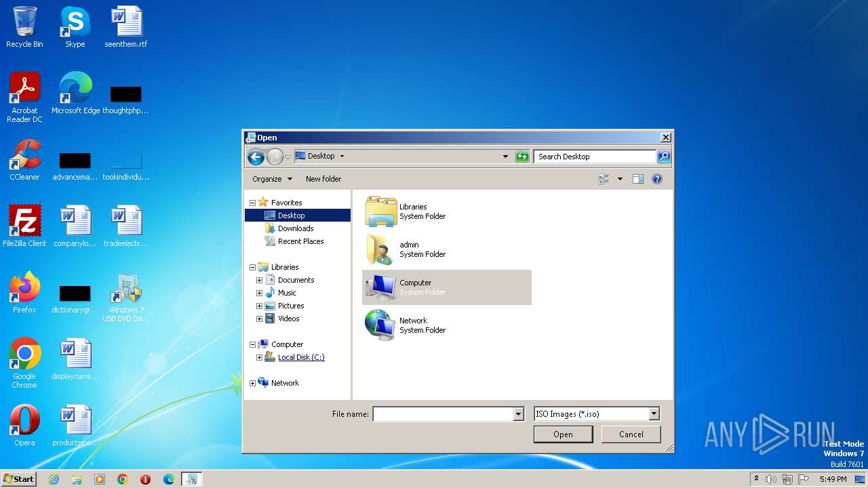Launch Microsoft Edge from taskbar
The image size is (868, 488).
(x=169, y=479)
